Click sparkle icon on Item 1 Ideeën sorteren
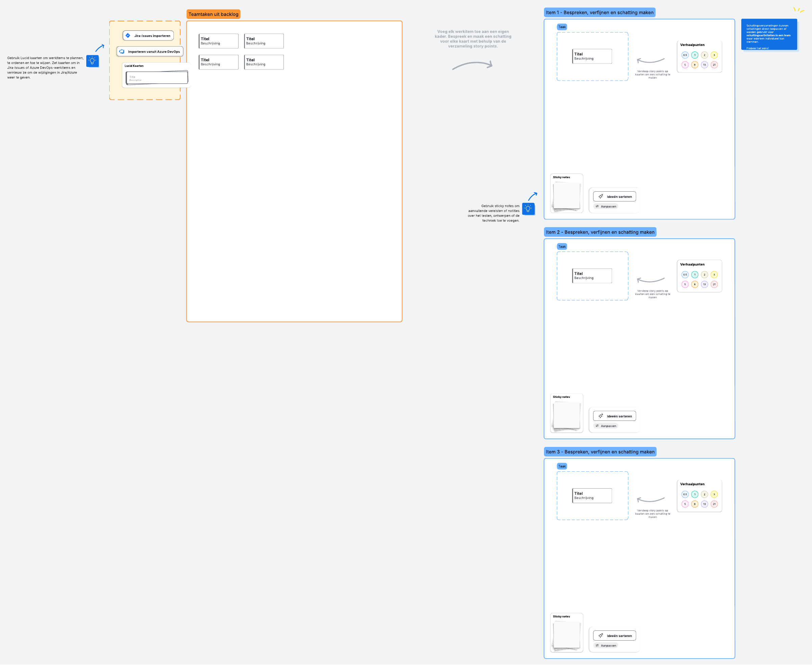The image size is (812, 665). coord(601,196)
